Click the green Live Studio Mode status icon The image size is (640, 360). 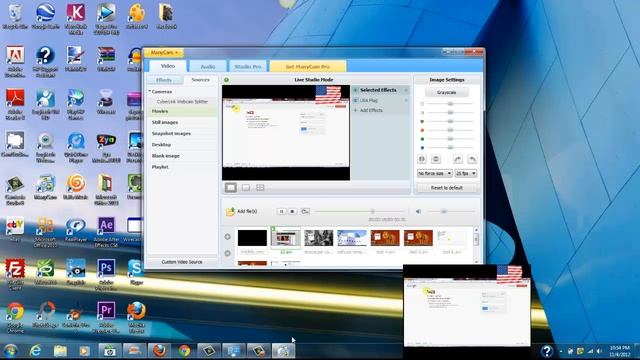pos(227,80)
